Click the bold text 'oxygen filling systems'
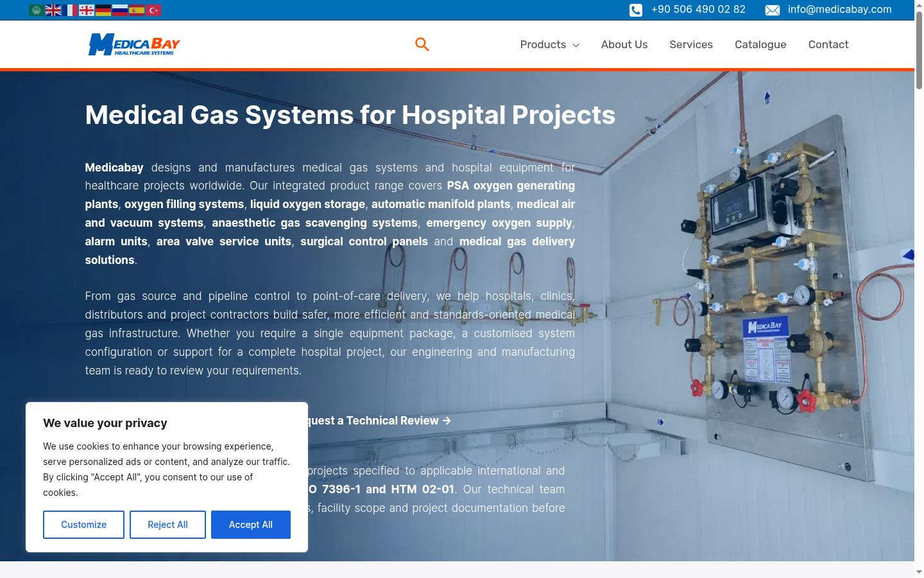924x578 pixels. point(184,204)
